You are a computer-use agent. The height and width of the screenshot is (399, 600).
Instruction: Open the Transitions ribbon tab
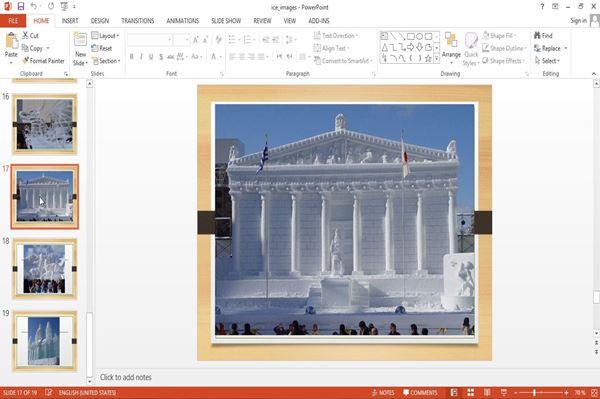point(137,21)
